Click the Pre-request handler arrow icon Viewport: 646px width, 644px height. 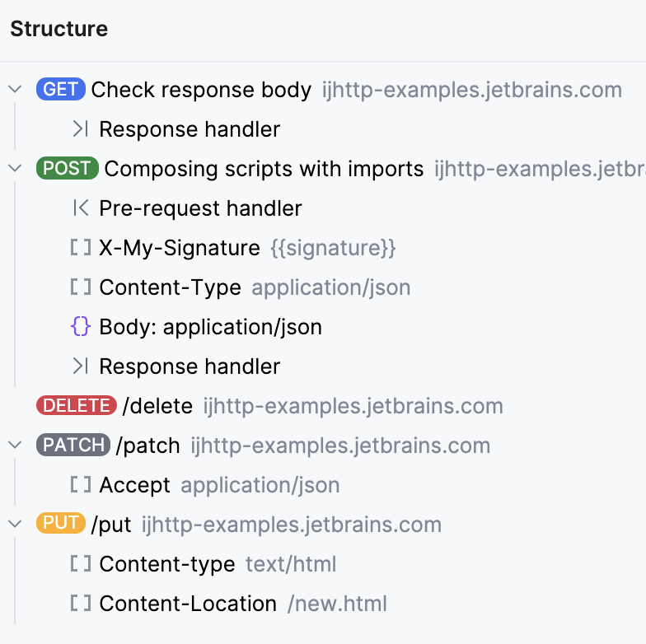coord(80,208)
